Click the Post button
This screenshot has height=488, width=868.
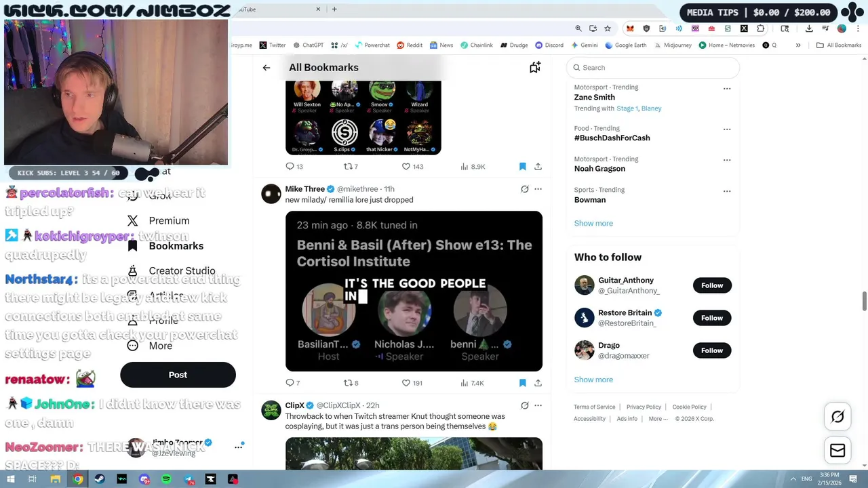coord(178,375)
